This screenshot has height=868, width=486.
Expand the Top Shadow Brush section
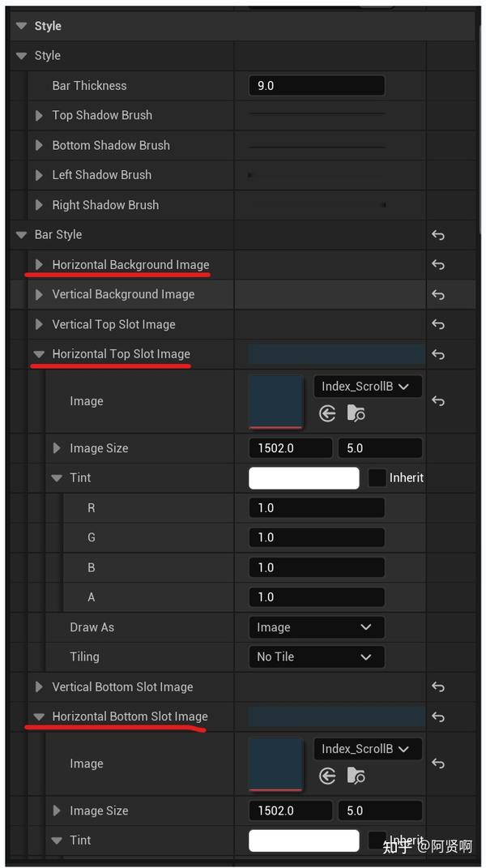point(39,115)
